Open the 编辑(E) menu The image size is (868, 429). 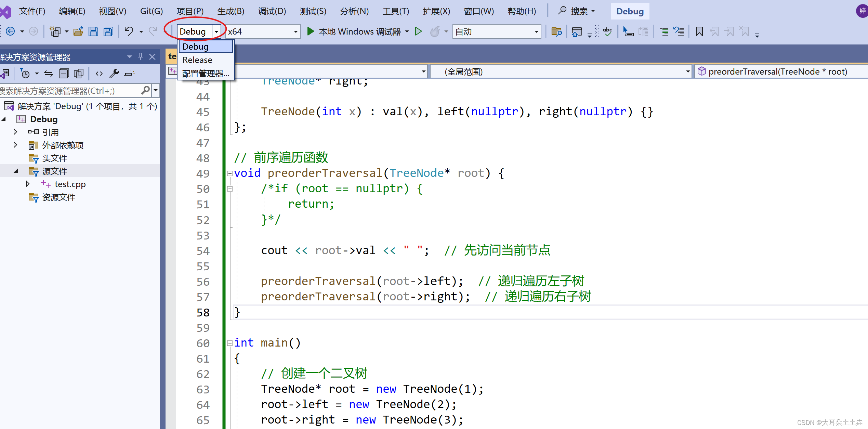(72, 11)
